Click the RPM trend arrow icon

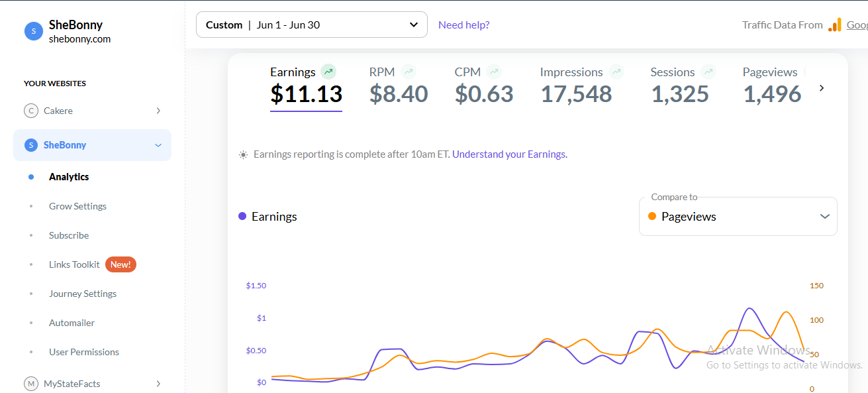[x=409, y=72]
